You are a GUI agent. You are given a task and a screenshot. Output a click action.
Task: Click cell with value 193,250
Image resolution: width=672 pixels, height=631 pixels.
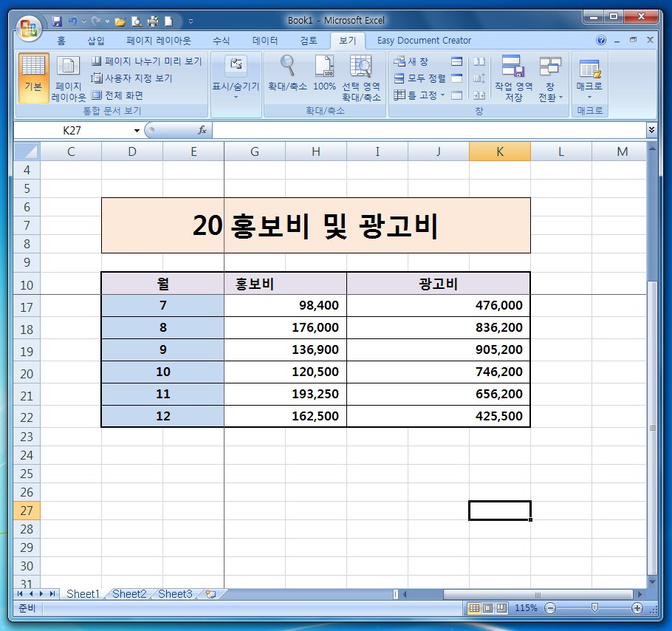coord(285,394)
